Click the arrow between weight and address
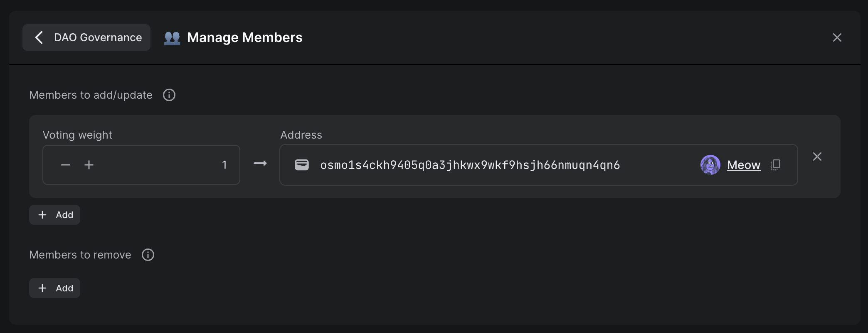Screen dimensions: 868x333 (x=260, y=164)
